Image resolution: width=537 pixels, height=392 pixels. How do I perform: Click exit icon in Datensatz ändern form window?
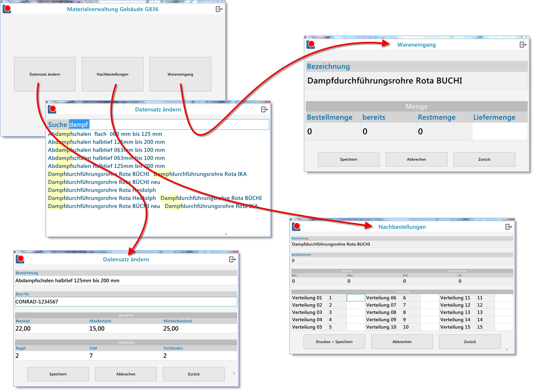[x=232, y=260]
